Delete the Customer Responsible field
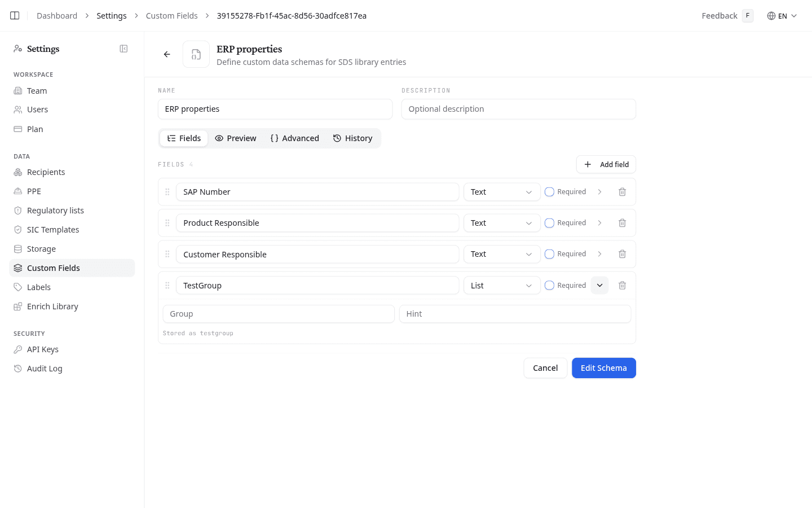 click(622, 254)
